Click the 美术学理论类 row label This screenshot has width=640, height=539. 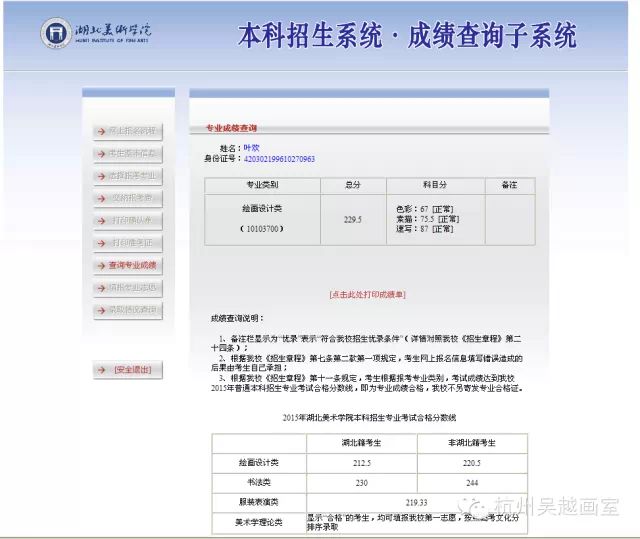tap(259, 523)
